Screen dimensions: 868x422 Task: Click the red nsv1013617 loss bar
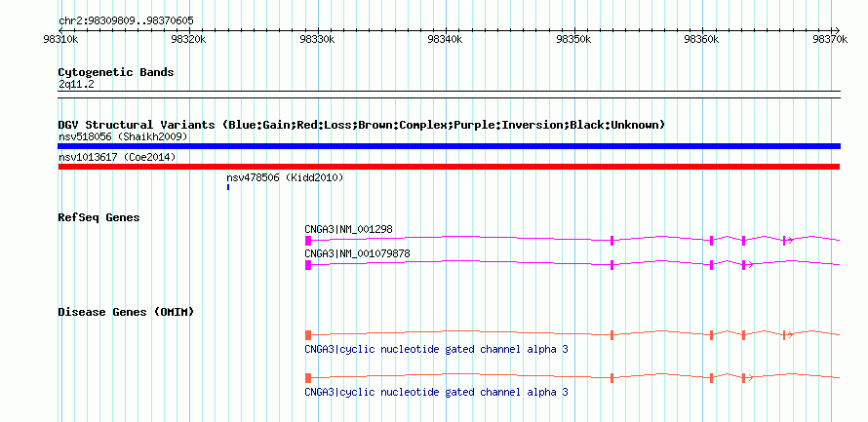449,167
